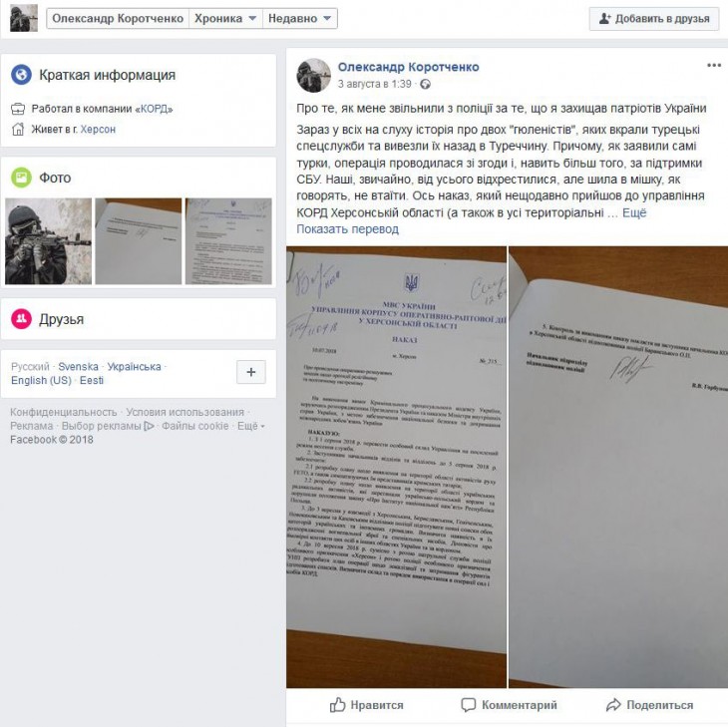Click the pink Друзья section icon
This screenshot has height=727, width=728.
coord(21,319)
